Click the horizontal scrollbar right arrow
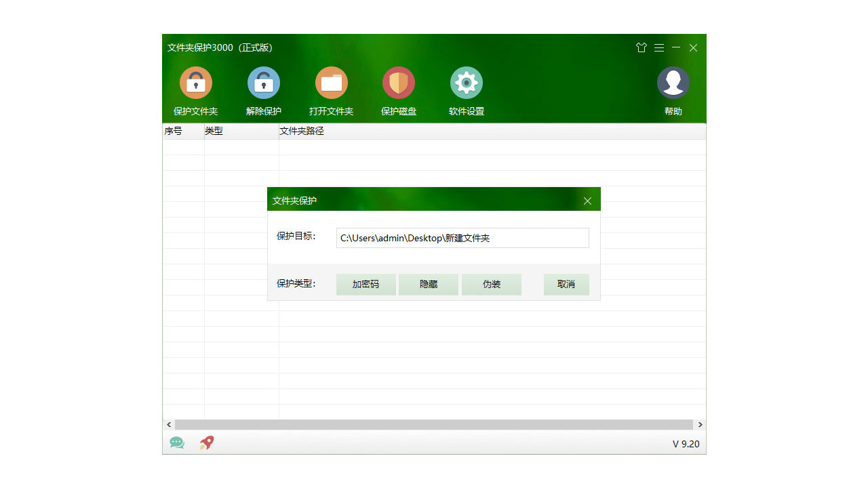The height and width of the screenshot is (488, 868). point(700,424)
